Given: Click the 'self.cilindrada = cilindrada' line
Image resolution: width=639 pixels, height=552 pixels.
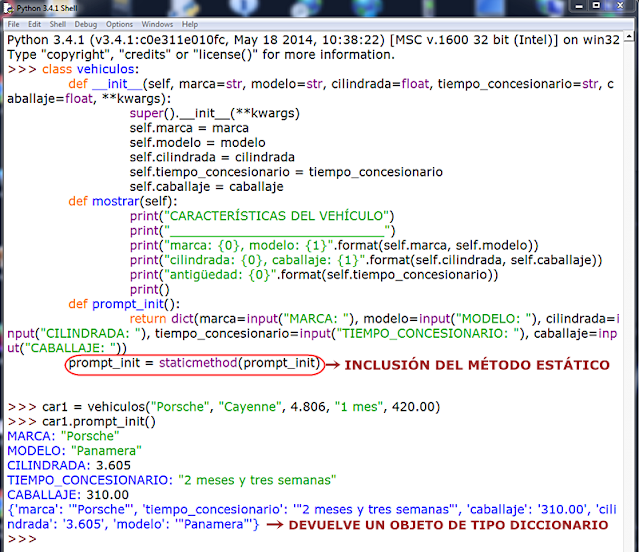Looking at the screenshot, I should 212,157.
